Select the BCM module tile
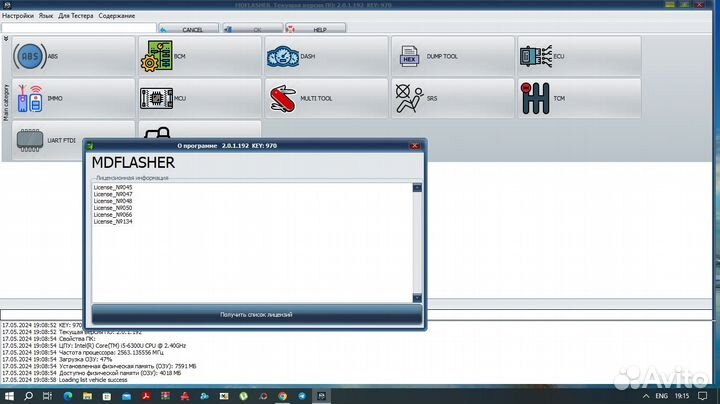Screen dimensions: 720x404 [x=198, y=57]
